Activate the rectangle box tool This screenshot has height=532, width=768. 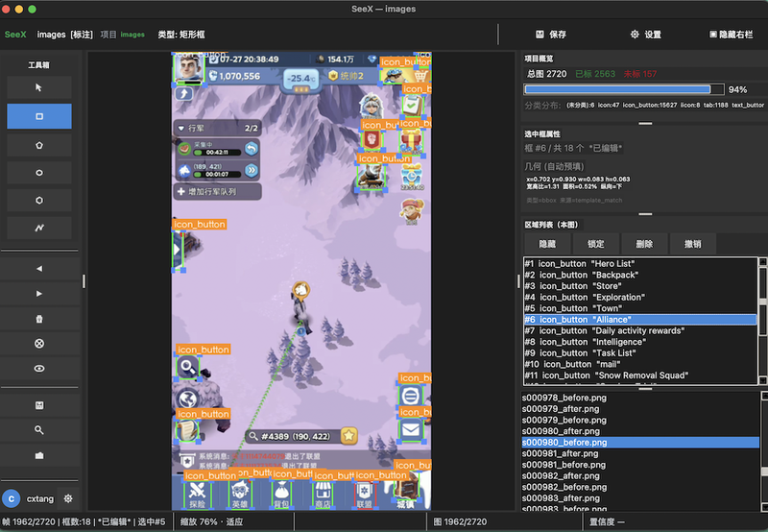(39, 116)
